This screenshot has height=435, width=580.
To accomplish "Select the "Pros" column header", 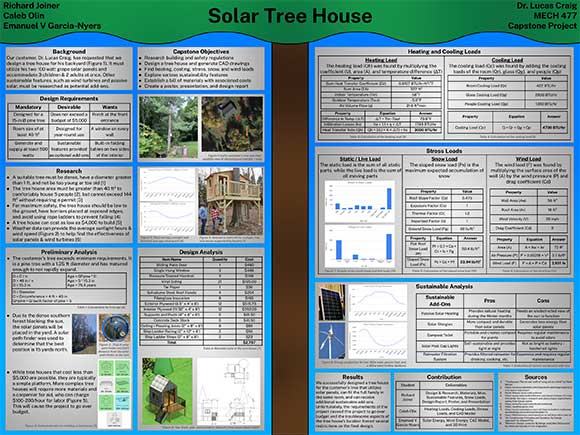I will pos(489,300).
